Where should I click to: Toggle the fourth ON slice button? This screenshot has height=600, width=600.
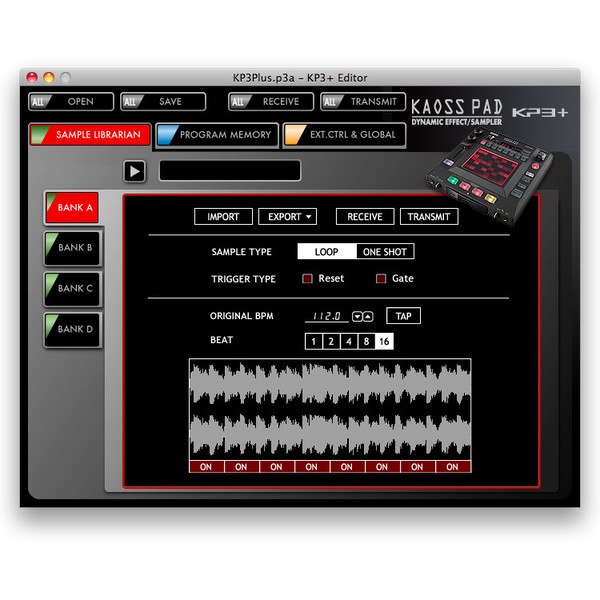(312, 467)
